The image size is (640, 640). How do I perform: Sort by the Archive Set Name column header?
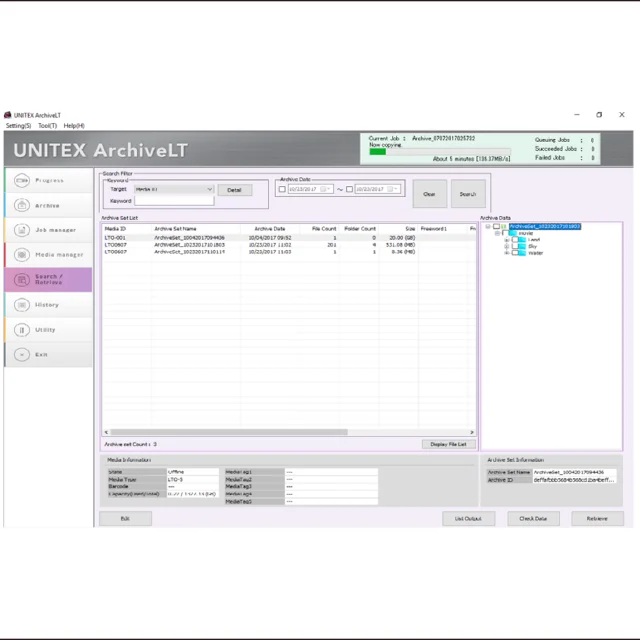196,229
